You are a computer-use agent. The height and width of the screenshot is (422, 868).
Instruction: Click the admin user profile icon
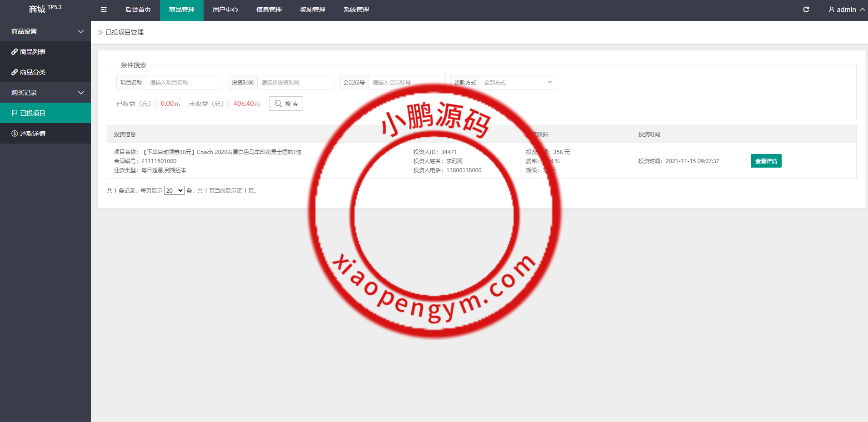coord(831,10)
